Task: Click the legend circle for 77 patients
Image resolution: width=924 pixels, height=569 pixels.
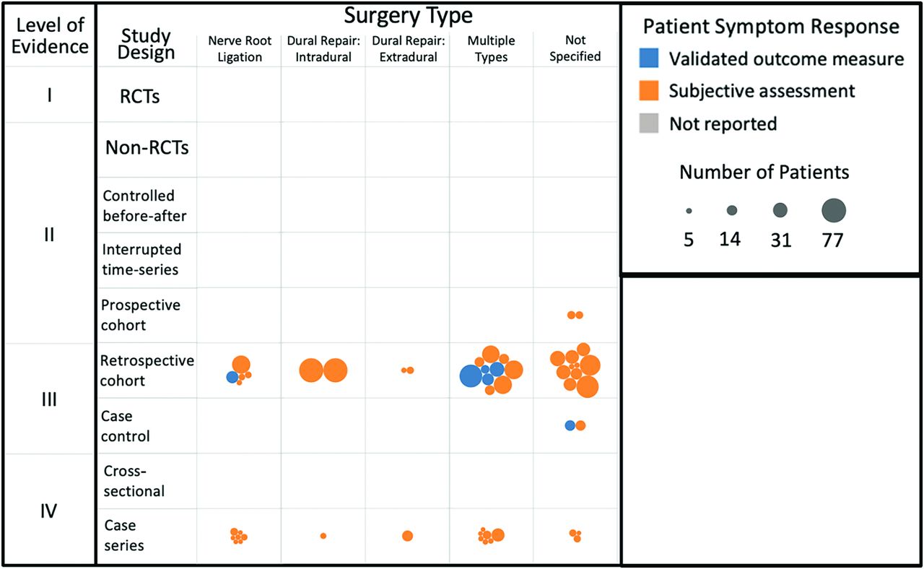Action: coord(833,210)
